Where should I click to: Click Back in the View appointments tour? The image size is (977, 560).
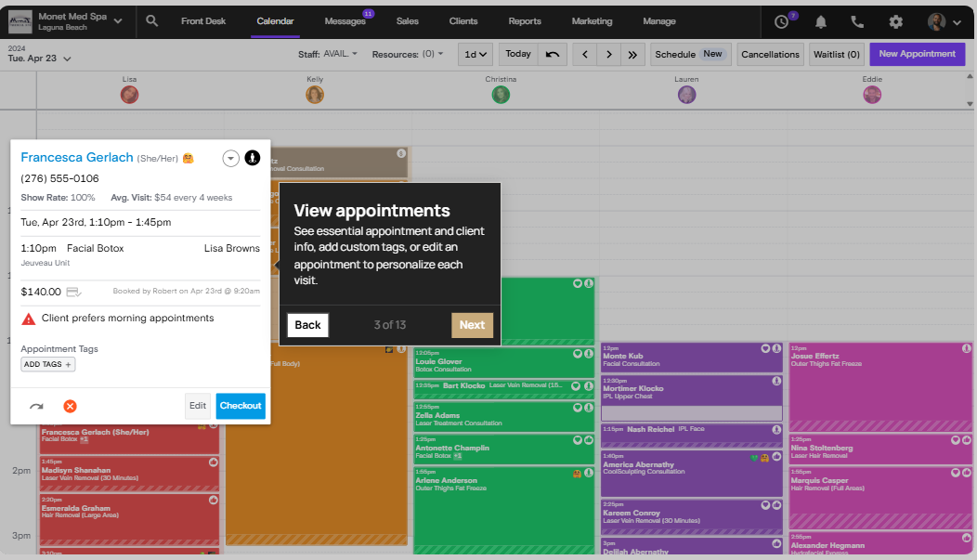click(307, 325)
